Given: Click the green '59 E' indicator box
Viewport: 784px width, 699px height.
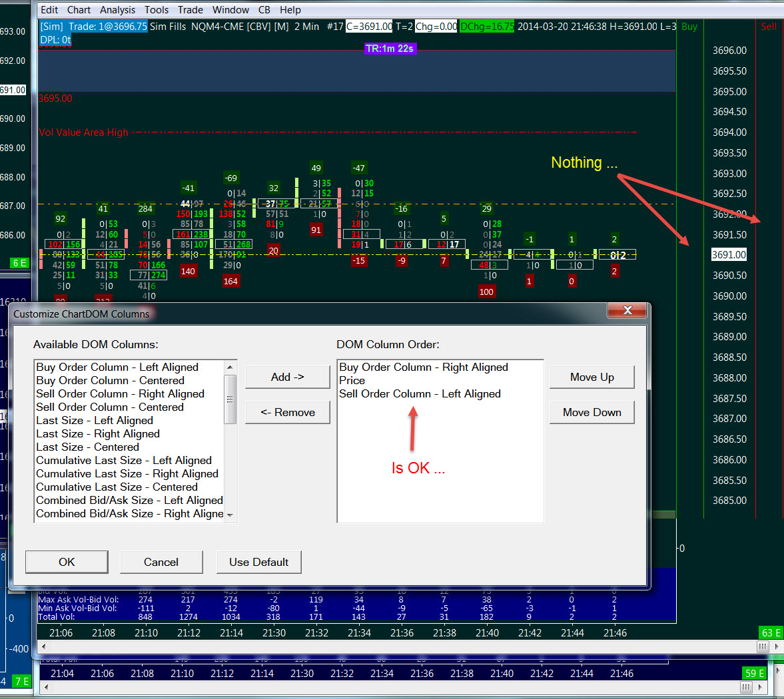Looking at the screenshot, I should coord(754,673).
